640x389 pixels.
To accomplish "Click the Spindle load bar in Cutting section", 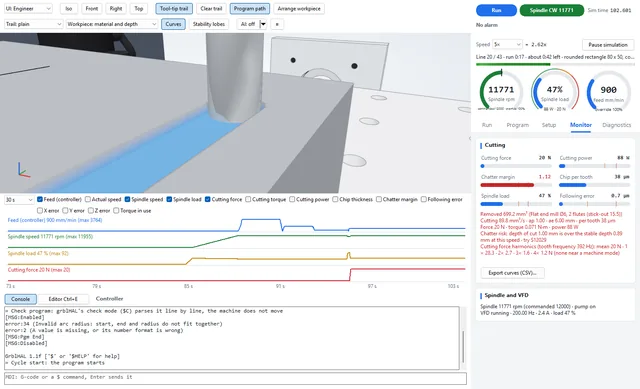I will pyautogui.click(x=516, y=204).
